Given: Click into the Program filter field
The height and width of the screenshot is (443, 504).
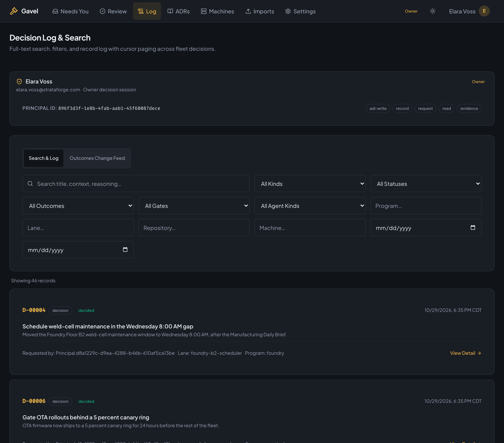Looking at the screenshot, I should [426, 206].
